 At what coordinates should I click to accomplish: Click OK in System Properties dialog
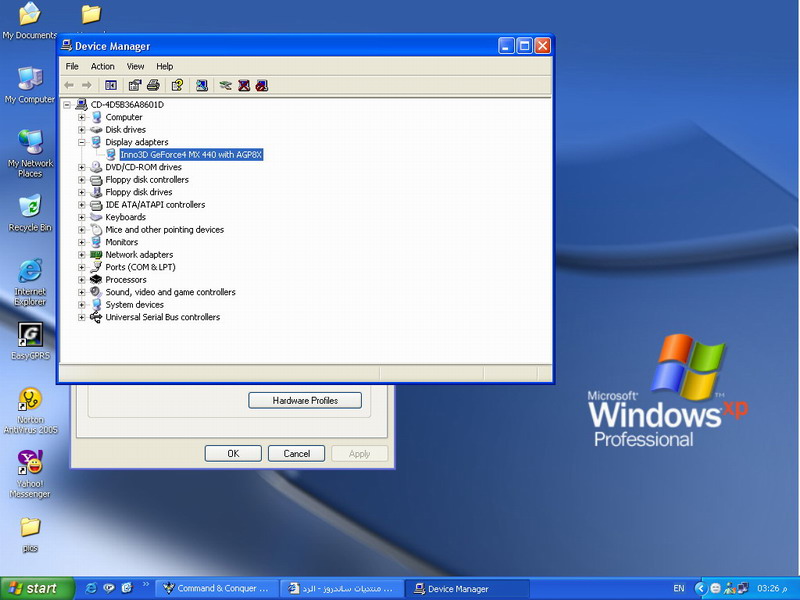(233, 454)
